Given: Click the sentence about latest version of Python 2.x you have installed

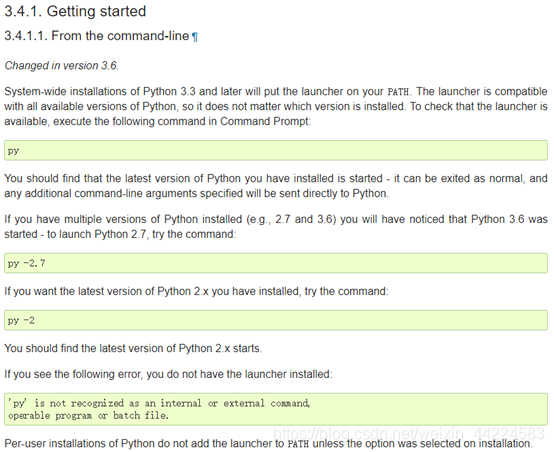Looking at the screenshot, I should (196, 291).
